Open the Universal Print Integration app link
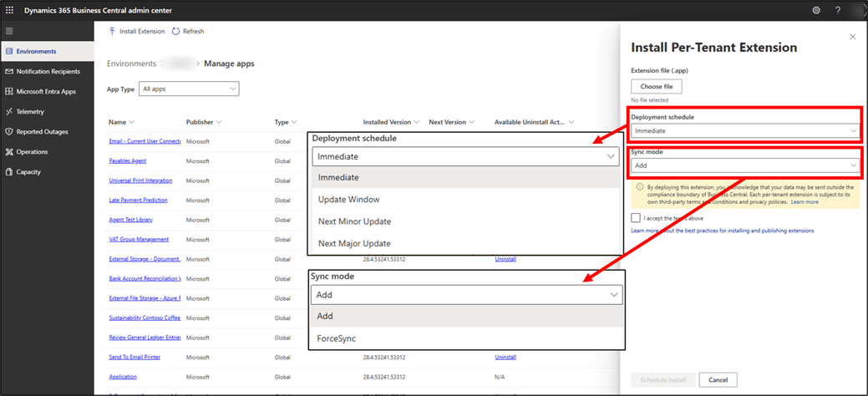The image size is (868, 396). click(140, 180)
